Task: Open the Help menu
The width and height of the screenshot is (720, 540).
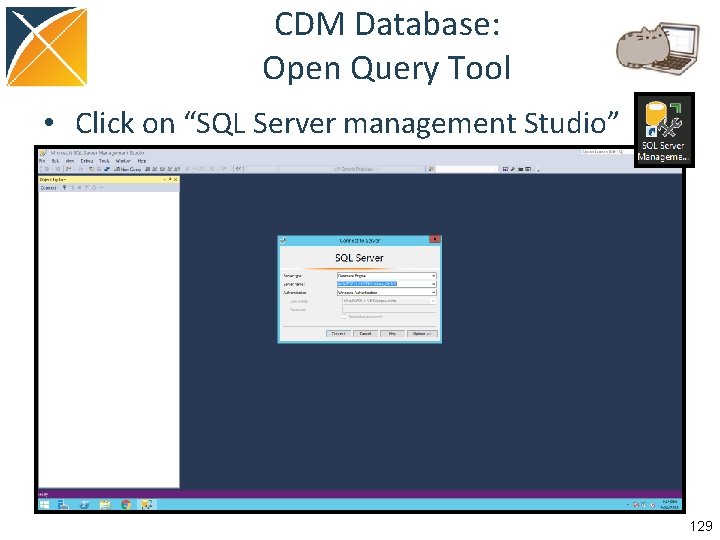Action: tap(142, 161)
